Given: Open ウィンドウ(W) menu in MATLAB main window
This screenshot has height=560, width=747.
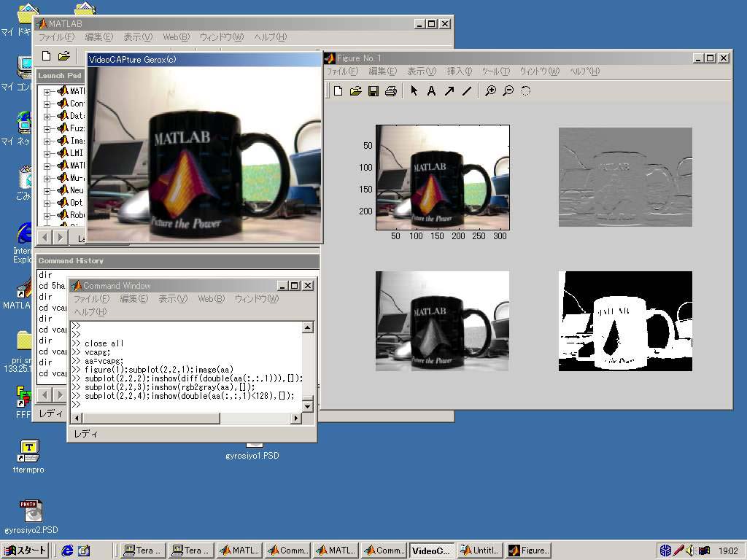Looking at the screenshot, I should pos(222,37).
